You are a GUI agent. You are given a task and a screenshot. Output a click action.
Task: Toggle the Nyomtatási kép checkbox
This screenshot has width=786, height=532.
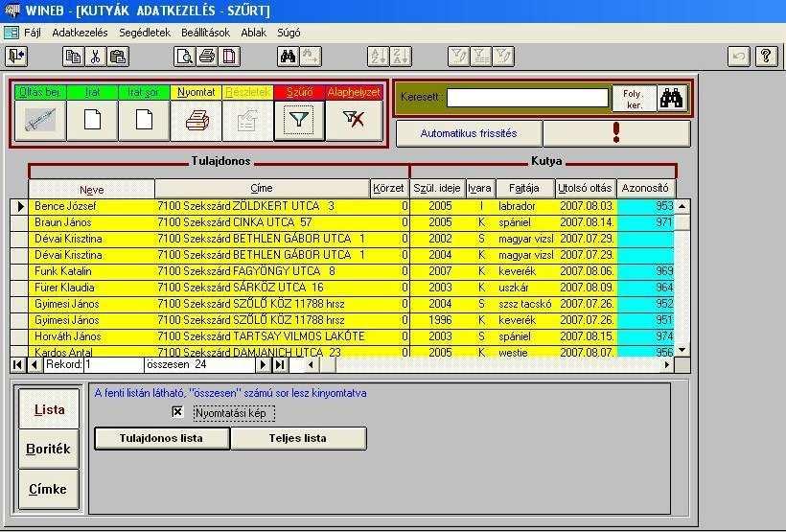pyautogui.click(x=177, y=412)
